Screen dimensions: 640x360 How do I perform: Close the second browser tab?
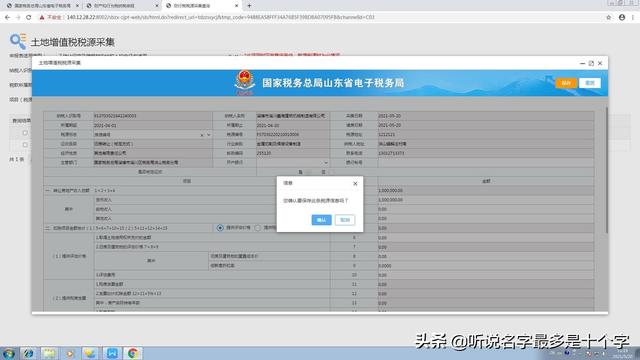pyautogui.click(x=157, y=6)
